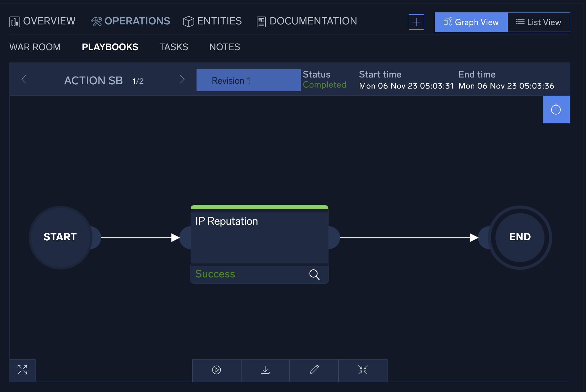Open the timer icon at top right of graph
Screen dimensions: 586x392
coord(556,110)
